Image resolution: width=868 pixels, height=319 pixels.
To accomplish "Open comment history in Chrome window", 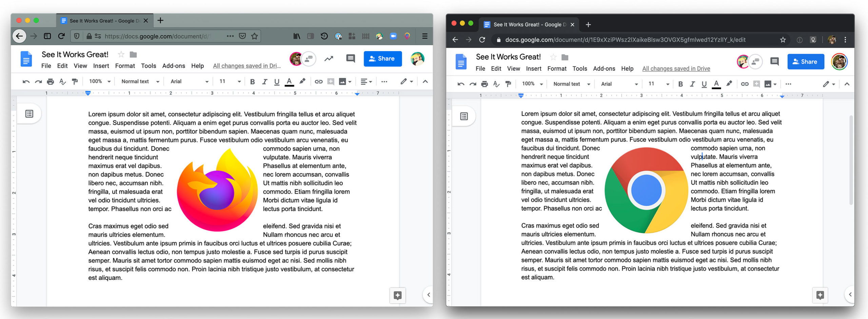I will [774, 62].
